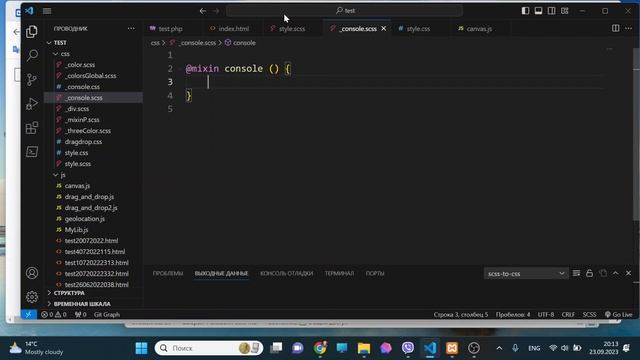Open MyLib.js file
This screenshot has height=360, width=640.
tap(76, 230)
